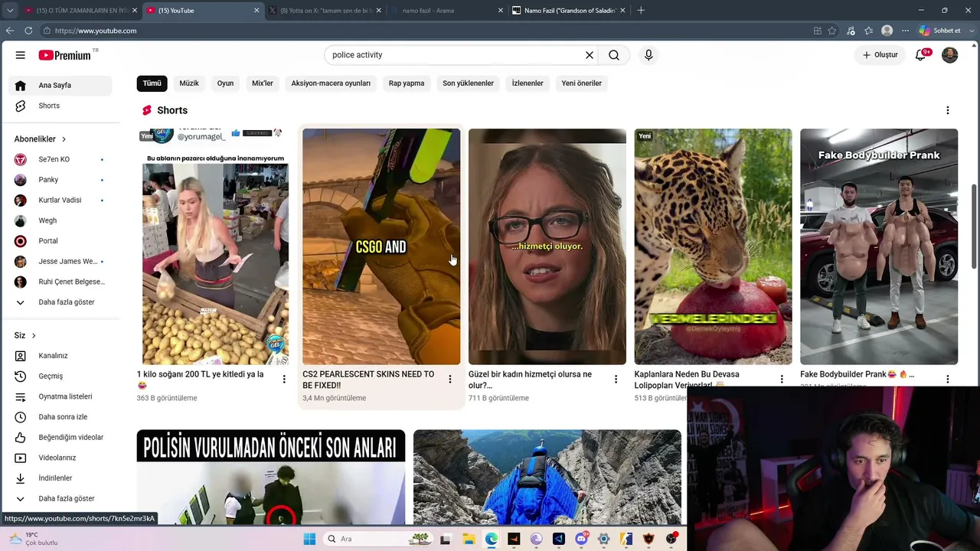The width and height of the screenshot is (980, 551).
Task: Play the 'POLİSİN VURULMADAN ÖNCEKİ SON ANLARI' video
Action: pos(271,477)
